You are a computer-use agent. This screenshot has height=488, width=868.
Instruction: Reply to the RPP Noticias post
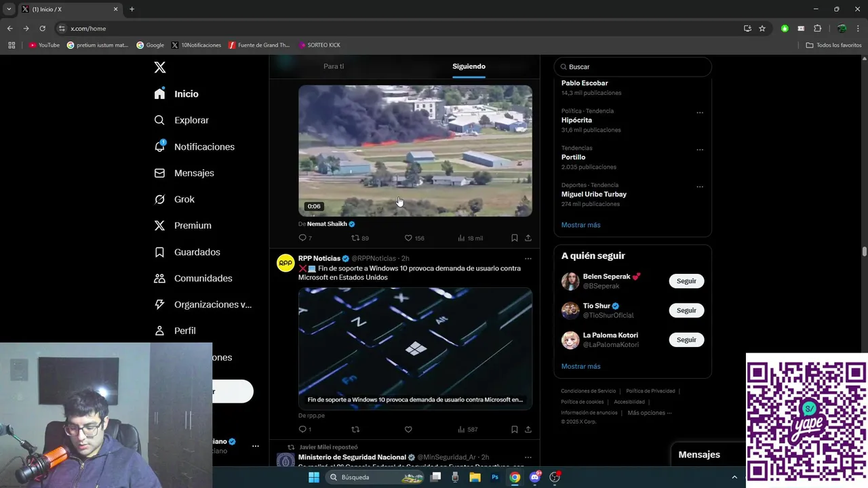coord(305,429)
